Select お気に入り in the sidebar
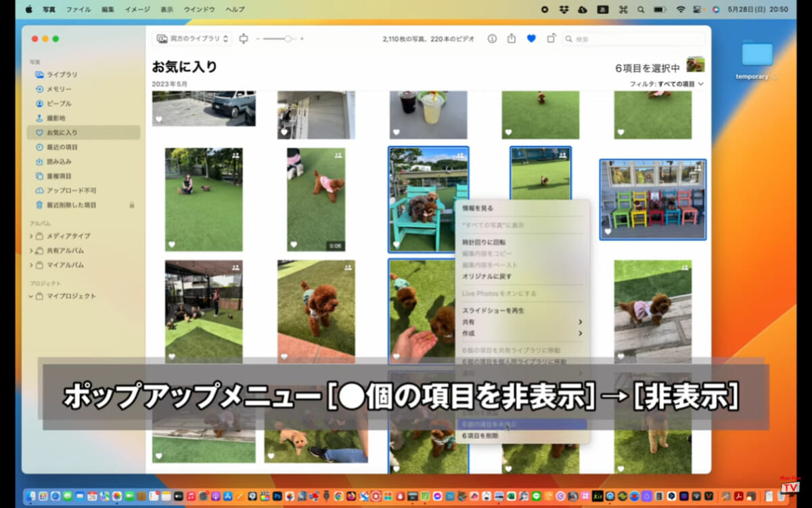 [83, 132]
